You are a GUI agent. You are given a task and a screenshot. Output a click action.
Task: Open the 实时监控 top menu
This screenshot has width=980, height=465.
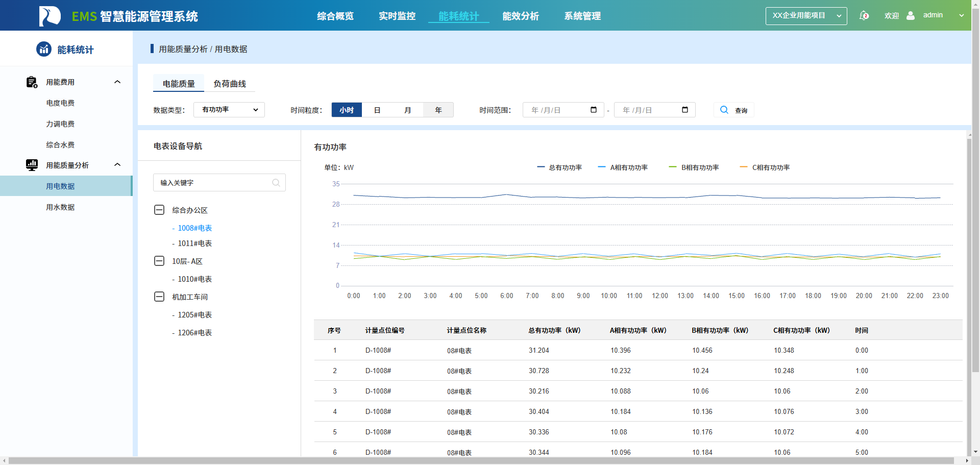tap(397, 16)
